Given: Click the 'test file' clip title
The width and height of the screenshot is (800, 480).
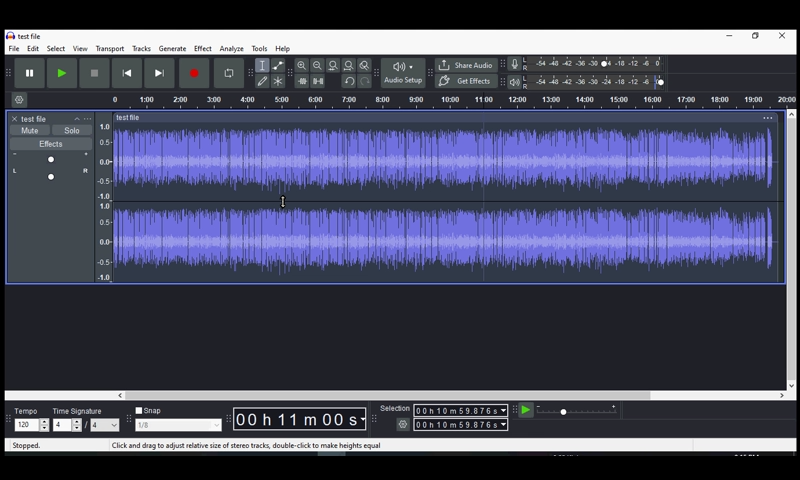Looking at the screenshot, I should (128, 117).
